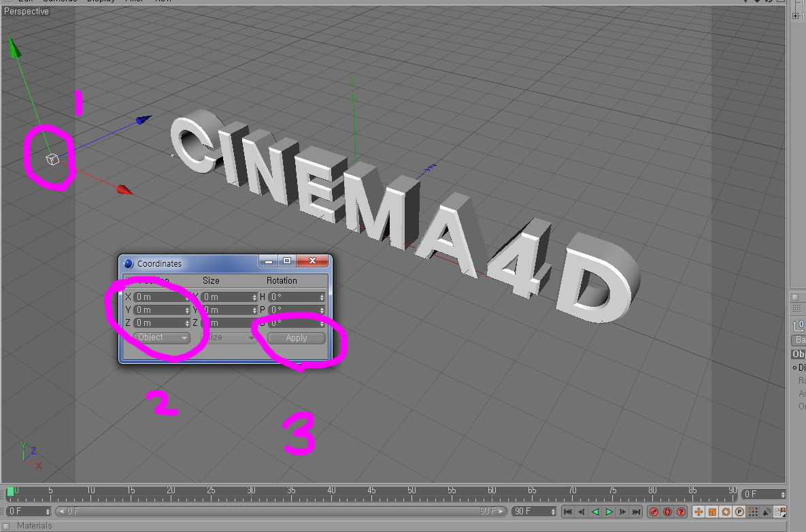Click the Perspective viewport label
The image size is (806, 532).
tap(27, 12)
